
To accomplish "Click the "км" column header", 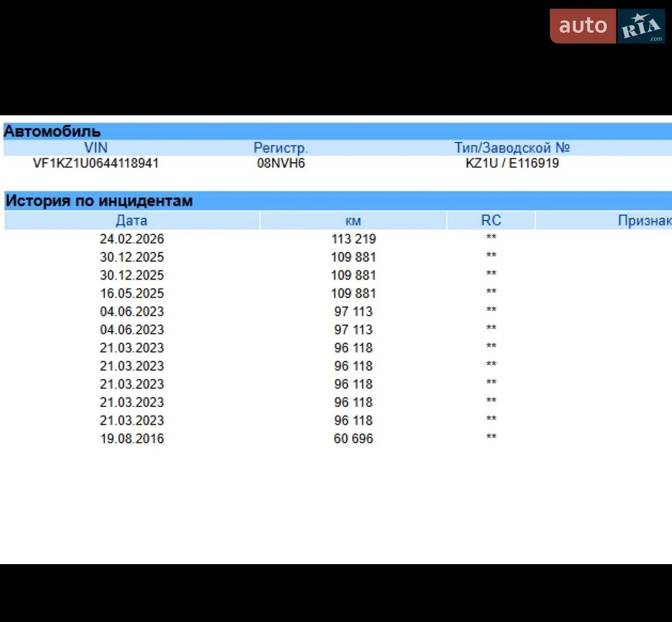I will (x=353, y=221).
